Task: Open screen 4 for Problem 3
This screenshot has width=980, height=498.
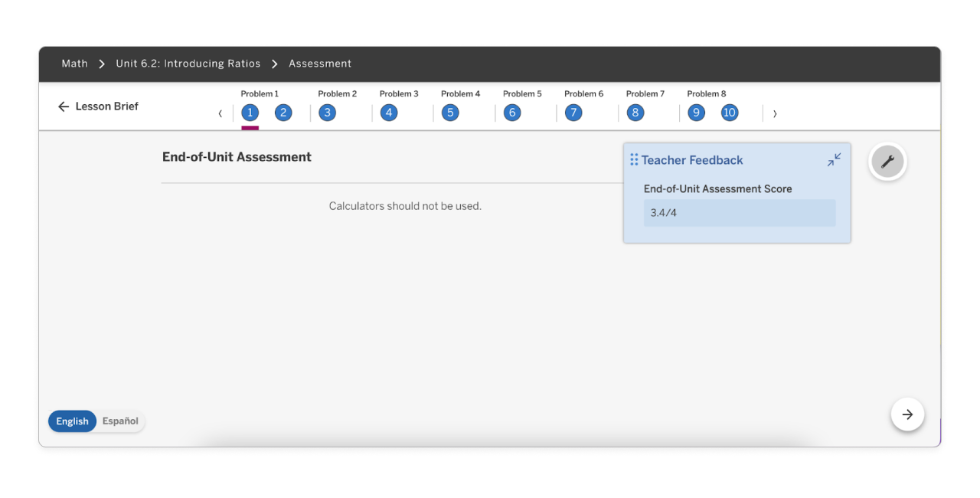Action: tap(389, 113)
